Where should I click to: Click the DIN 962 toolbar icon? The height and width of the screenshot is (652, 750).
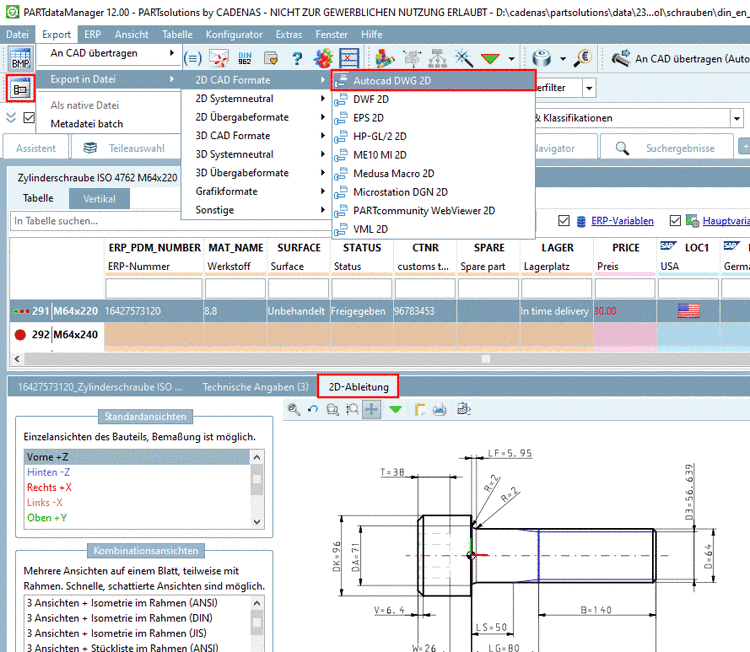click(x=245, y=58)
